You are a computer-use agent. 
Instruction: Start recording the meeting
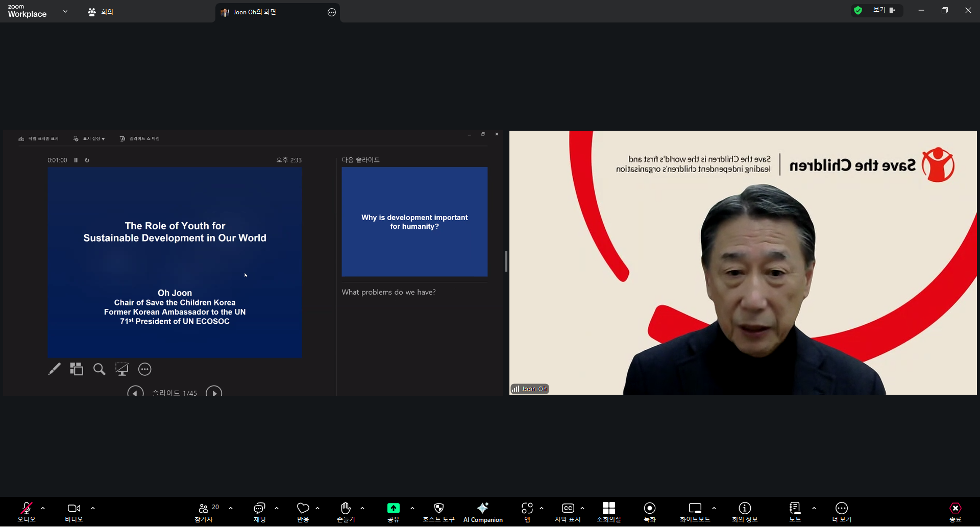tap(649, 508)
